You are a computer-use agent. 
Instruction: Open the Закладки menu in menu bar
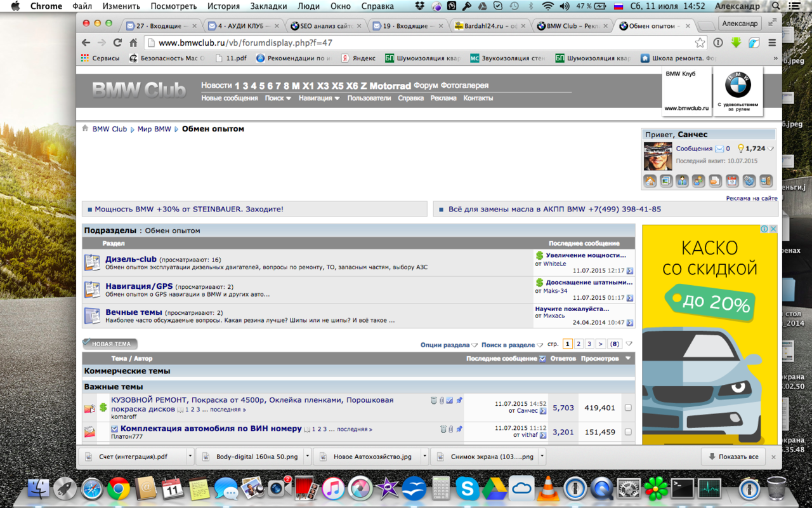tap(268, 6)
